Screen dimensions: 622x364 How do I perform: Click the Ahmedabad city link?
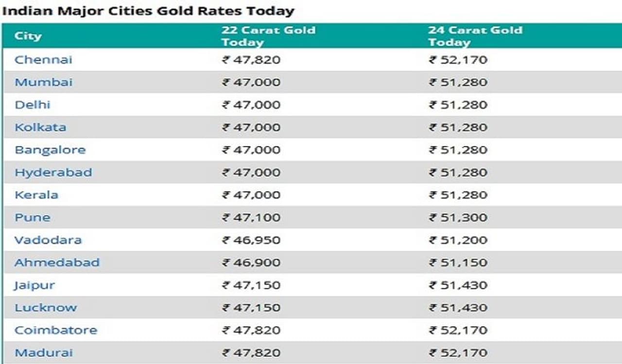(57, 263)
